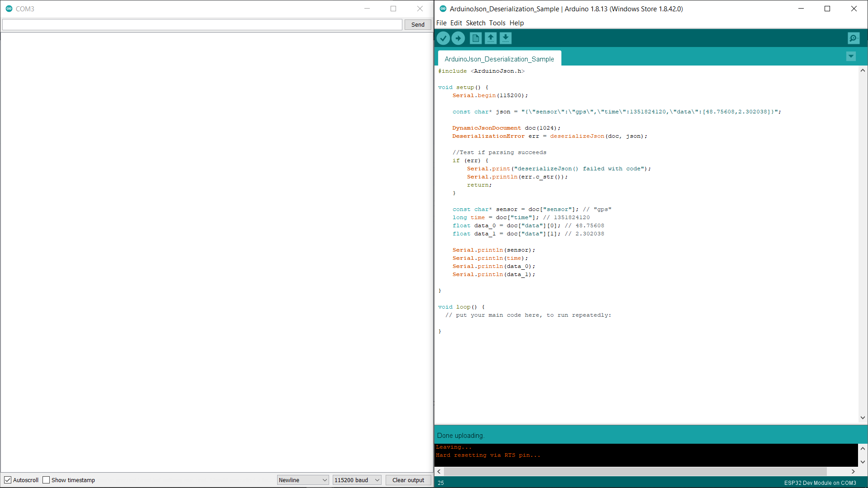The image size is (868, 488).
Task: Click the serial message input field
Action: (x=201, y=24)
